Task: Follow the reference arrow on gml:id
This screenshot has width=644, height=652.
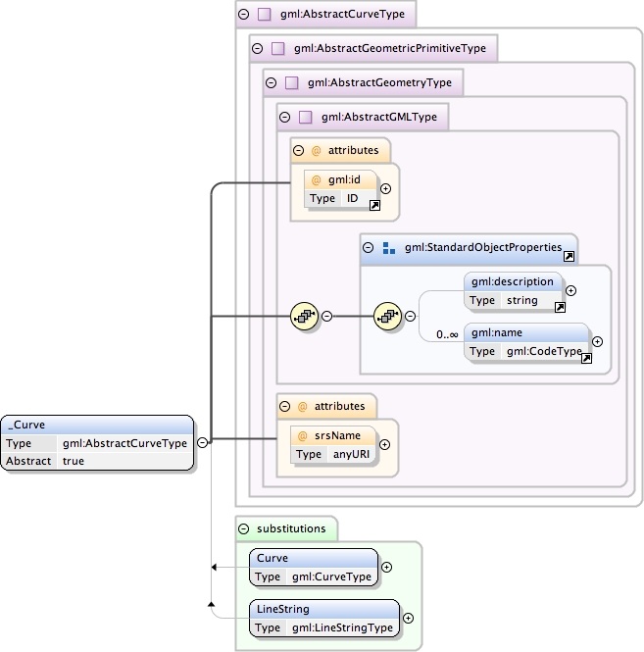Action: pos(374,205)
